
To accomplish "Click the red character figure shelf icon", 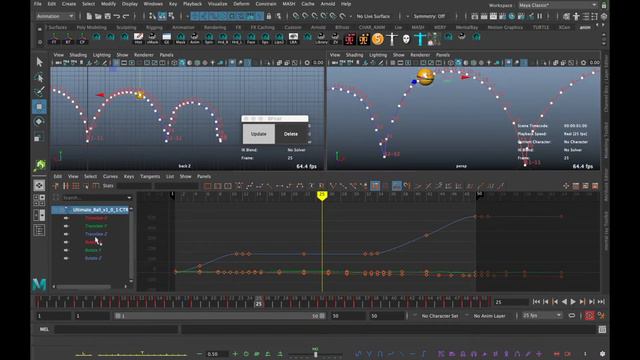I will [350, 39].
